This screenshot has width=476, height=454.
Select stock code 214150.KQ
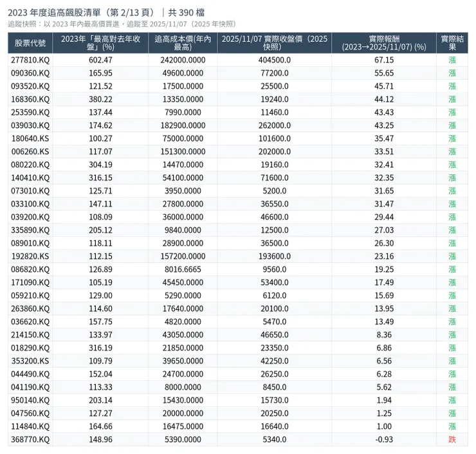(x=30, y=335)
